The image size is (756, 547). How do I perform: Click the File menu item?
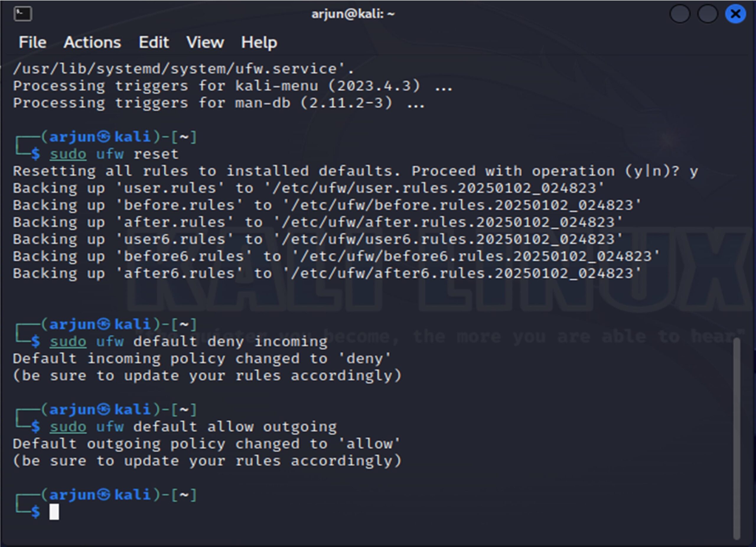pyautogui.click(x=32, y=41)
